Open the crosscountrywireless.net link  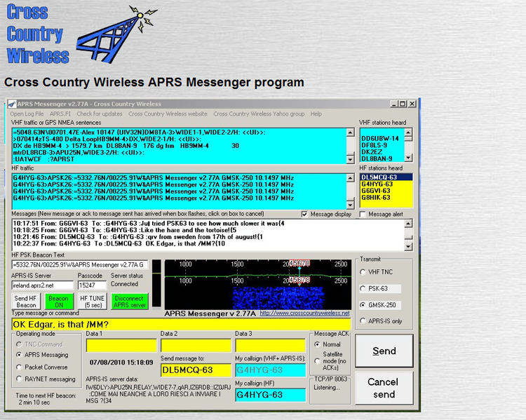point(304,313)
